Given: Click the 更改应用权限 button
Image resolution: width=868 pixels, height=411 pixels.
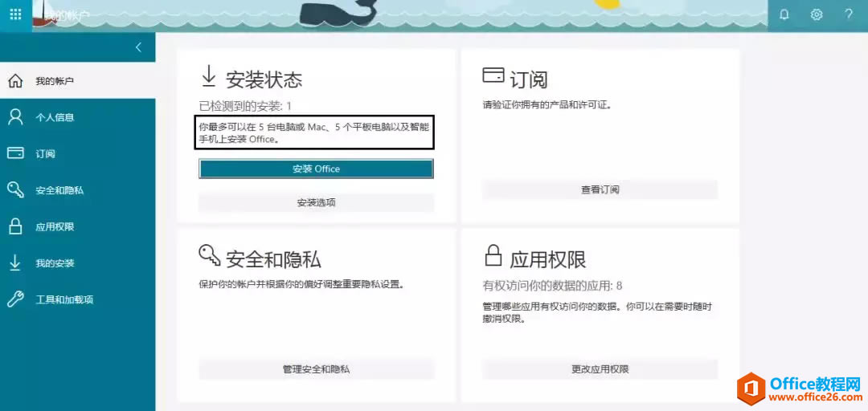Looking at the screenshot, I should tap(600, 369).
